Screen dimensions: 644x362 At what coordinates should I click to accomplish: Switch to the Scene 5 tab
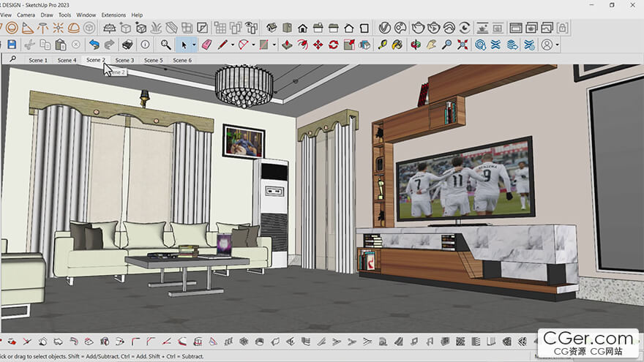coord(153,60)
